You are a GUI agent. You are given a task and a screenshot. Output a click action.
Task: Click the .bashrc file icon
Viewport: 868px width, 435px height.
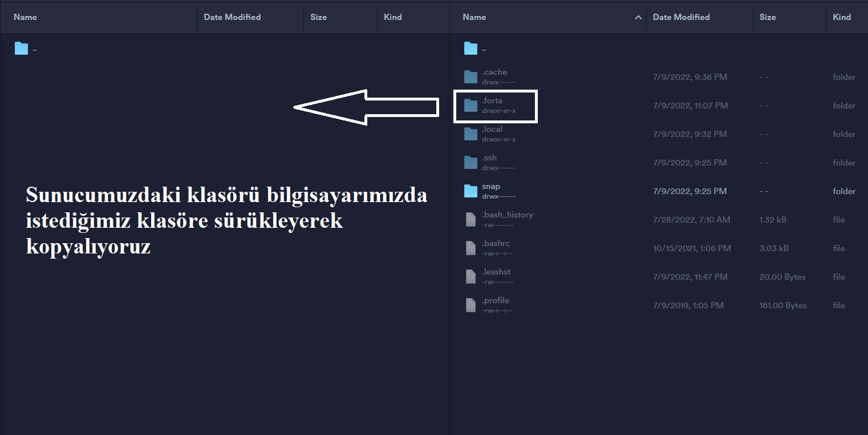click(470, 248)
